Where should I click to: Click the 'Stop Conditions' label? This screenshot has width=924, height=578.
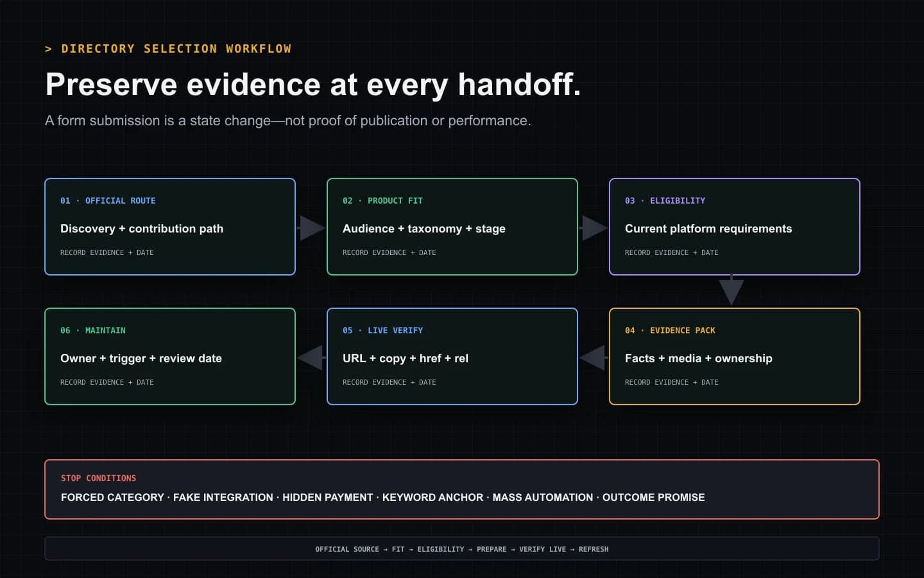click(x=99, y=478)
